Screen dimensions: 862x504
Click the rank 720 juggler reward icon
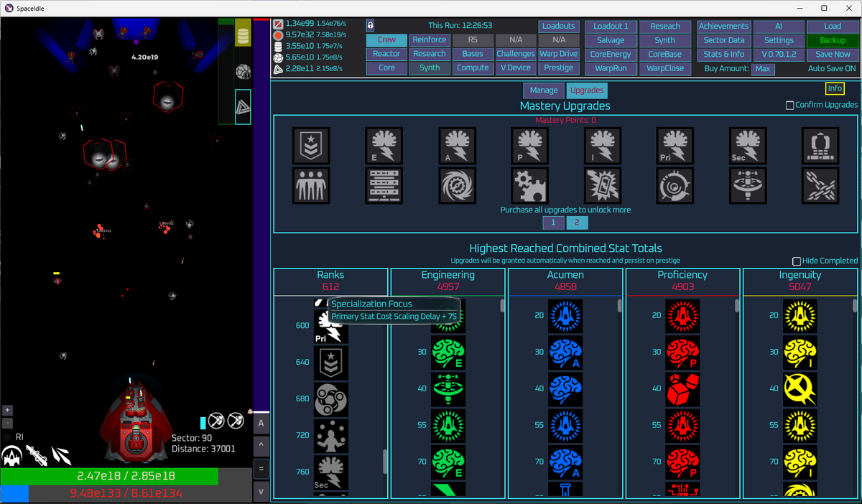331,436
